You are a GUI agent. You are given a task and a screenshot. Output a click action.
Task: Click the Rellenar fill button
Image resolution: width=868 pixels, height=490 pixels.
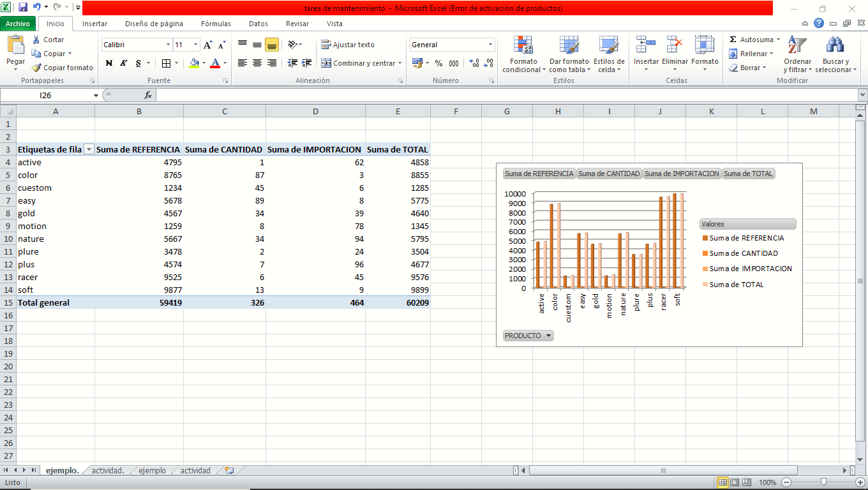coord(752,54)
